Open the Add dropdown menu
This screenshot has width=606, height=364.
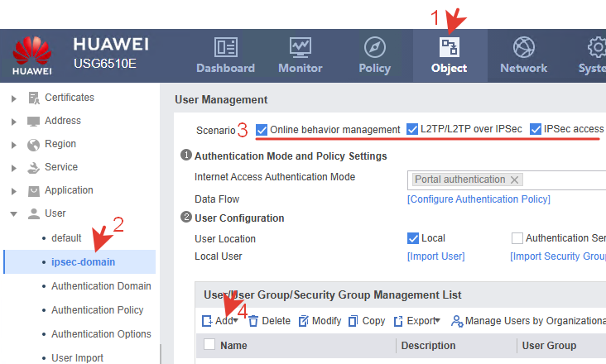click(x=235, y=321)
